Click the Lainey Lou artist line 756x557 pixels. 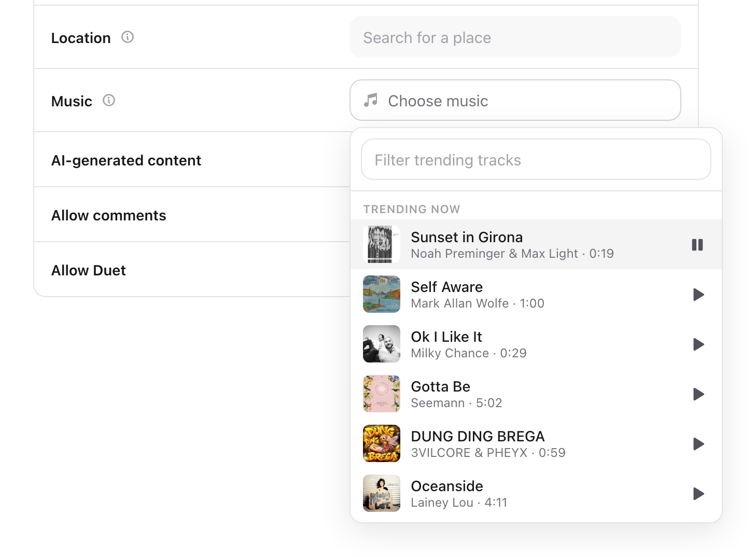459,503
